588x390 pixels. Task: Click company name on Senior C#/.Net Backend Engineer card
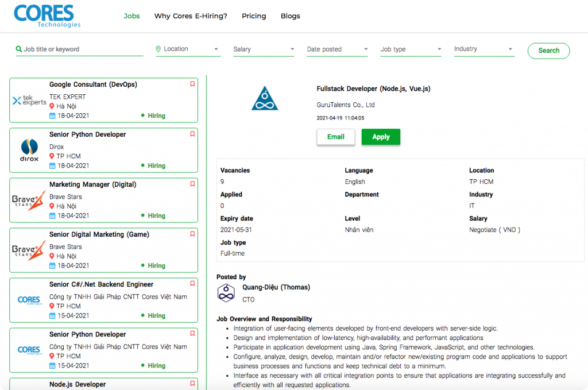(x=118, y=296)
